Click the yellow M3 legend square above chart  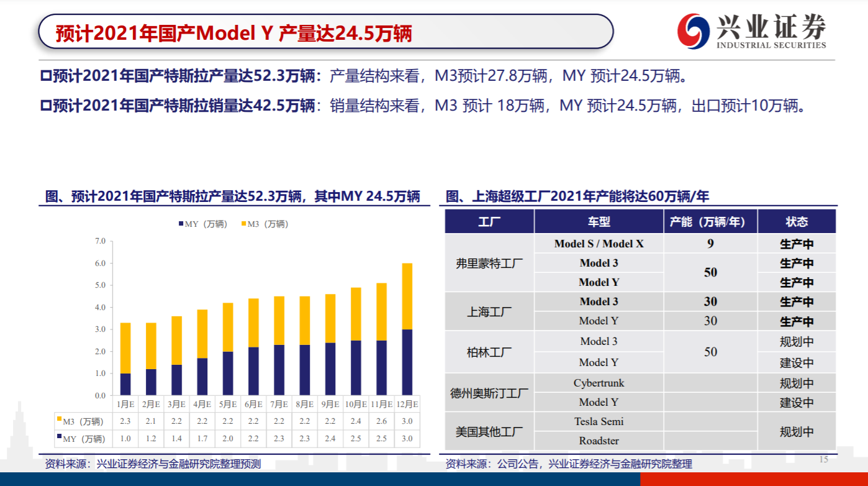[x=244, y=224]
